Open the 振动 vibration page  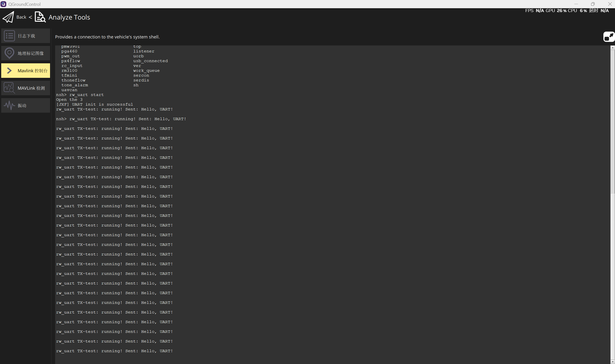tap(22, 105)
